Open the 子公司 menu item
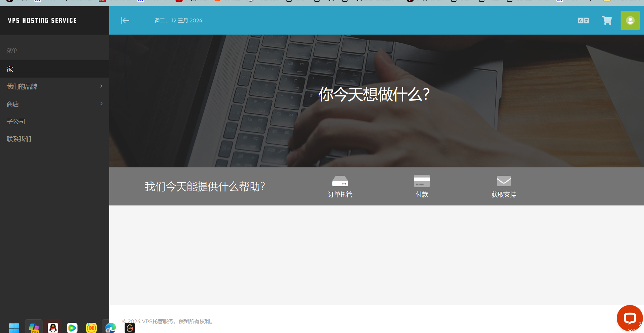 16,122
